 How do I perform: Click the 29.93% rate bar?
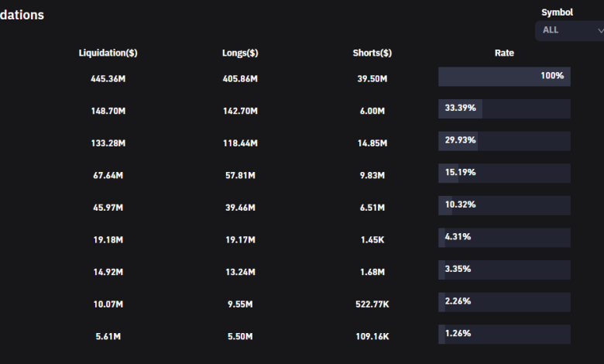click(504, 141)
